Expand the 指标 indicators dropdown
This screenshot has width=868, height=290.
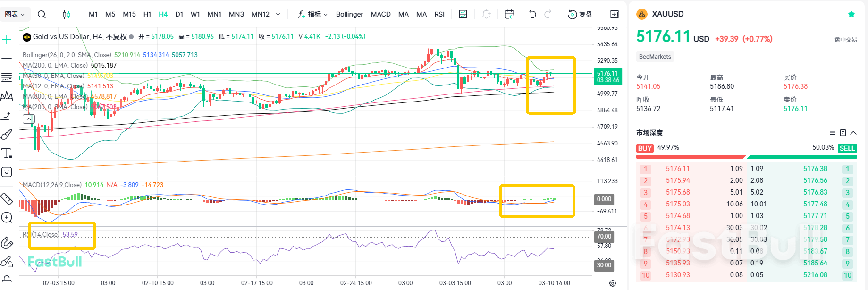[x=313, y=14]
